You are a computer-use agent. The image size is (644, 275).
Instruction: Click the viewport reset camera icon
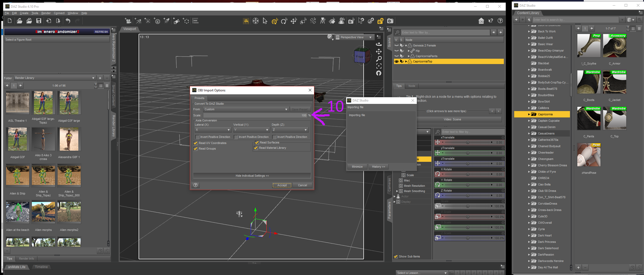(x=379, y=73)
